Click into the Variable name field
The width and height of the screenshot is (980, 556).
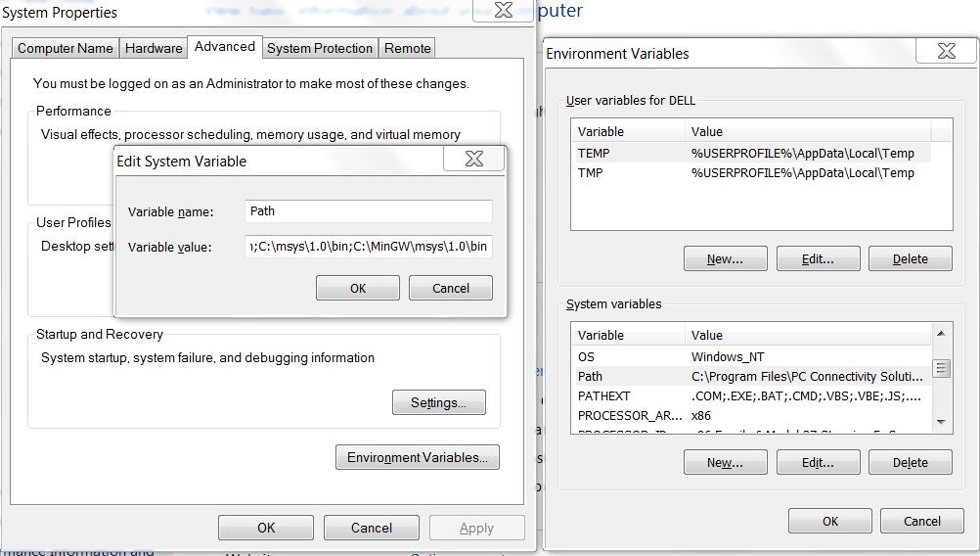pos(368,211)
